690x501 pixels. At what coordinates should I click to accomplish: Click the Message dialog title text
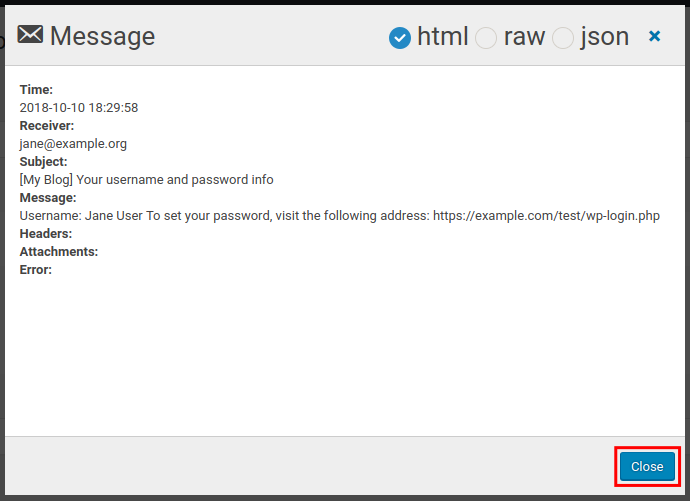pos(102,36)
